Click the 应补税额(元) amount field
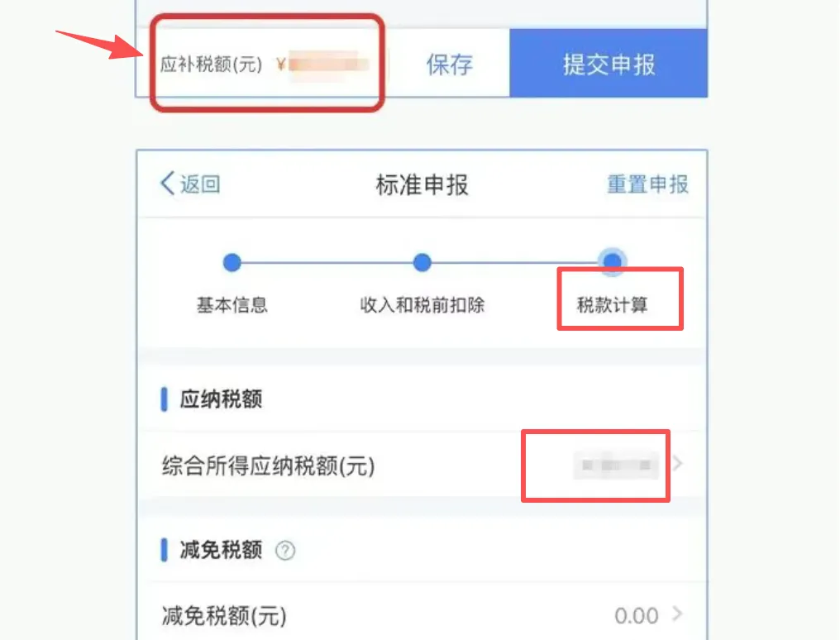 323,65
